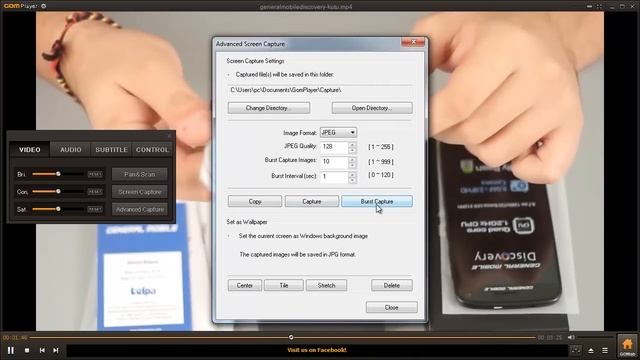
Task: Set wallpaper with the Stretch button
Action: (327, 286)
